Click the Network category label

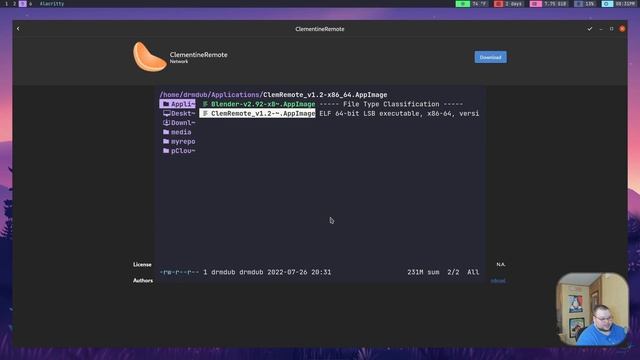tap(179, 62)
